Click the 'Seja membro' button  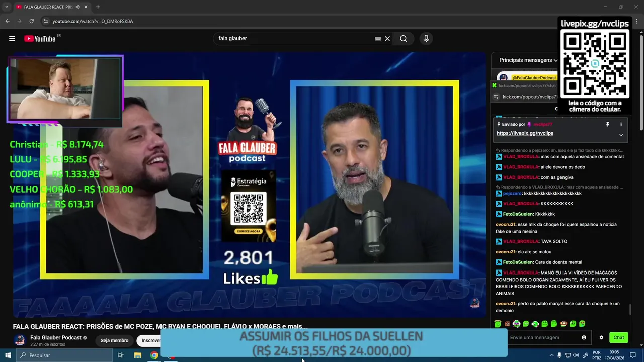114,340
